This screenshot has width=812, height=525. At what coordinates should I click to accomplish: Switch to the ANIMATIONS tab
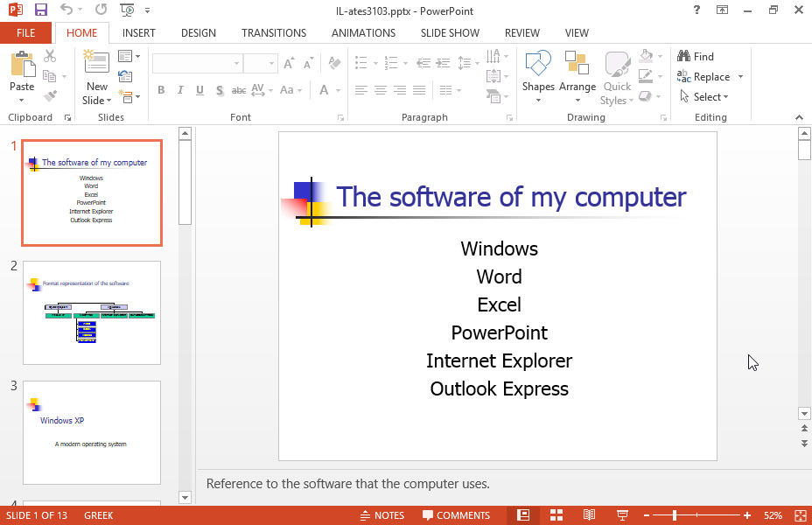[363, 33]
